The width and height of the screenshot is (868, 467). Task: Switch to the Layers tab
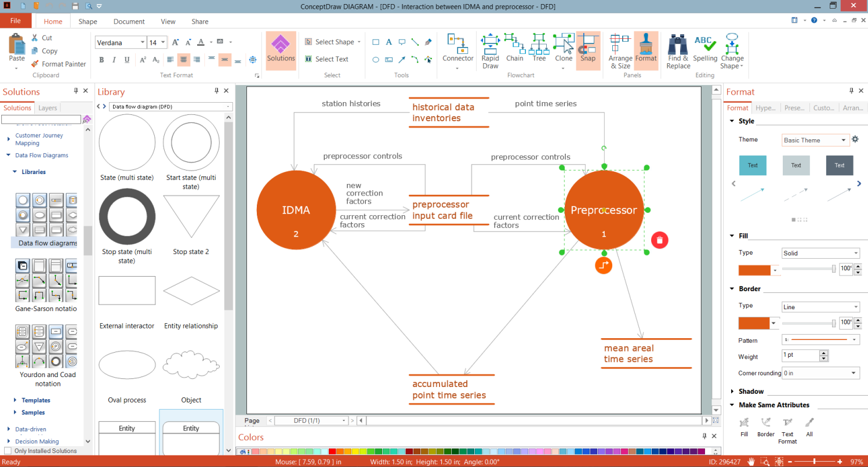click(48, 107)
